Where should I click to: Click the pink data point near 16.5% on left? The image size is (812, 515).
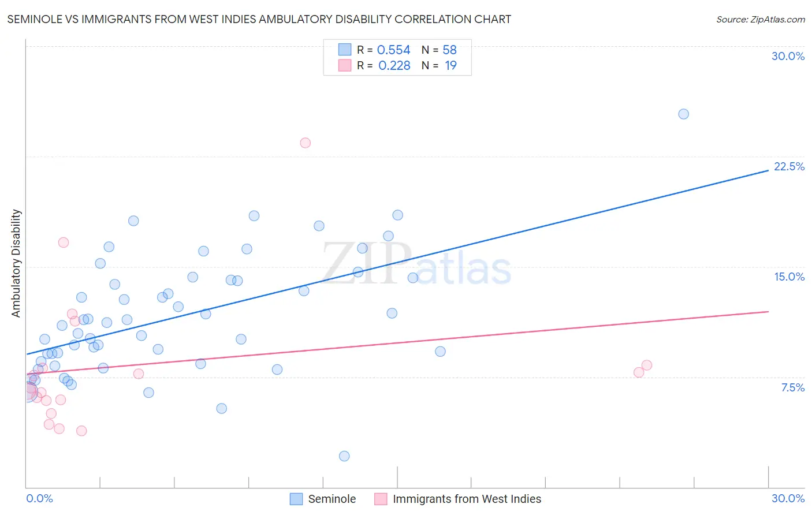(64, 242)
